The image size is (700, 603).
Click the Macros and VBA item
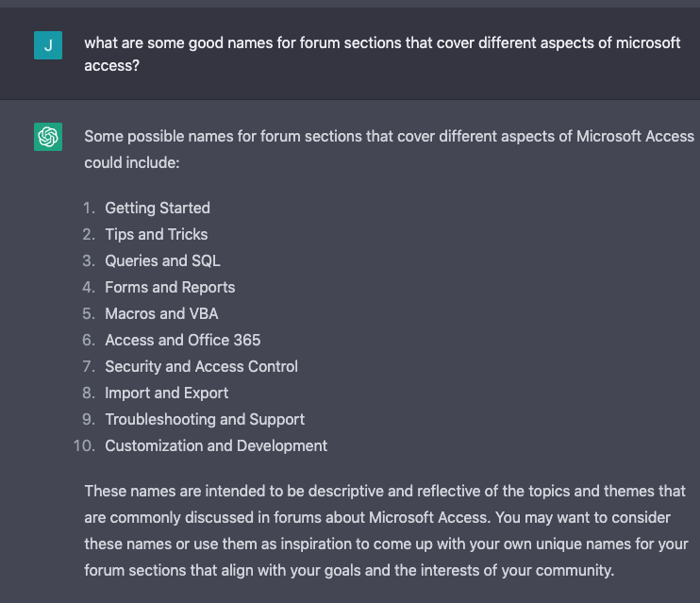point(161,313)
